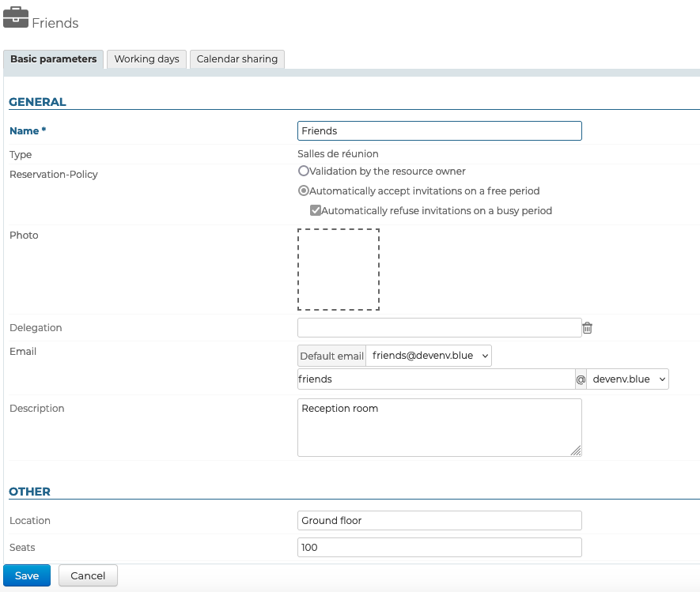Uncheck Automatically refuse invitations on busy period
This screenshot has height=592, width=700.
point(315,211)
